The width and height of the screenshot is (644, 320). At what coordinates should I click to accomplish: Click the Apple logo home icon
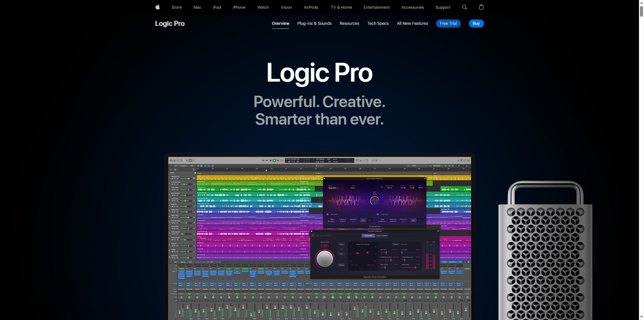pyautogui.click(x=158, y=7)
